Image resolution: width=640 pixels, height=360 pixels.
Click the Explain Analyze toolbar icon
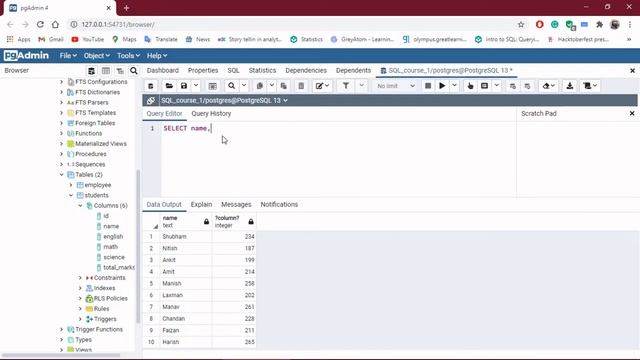(484, 86)
